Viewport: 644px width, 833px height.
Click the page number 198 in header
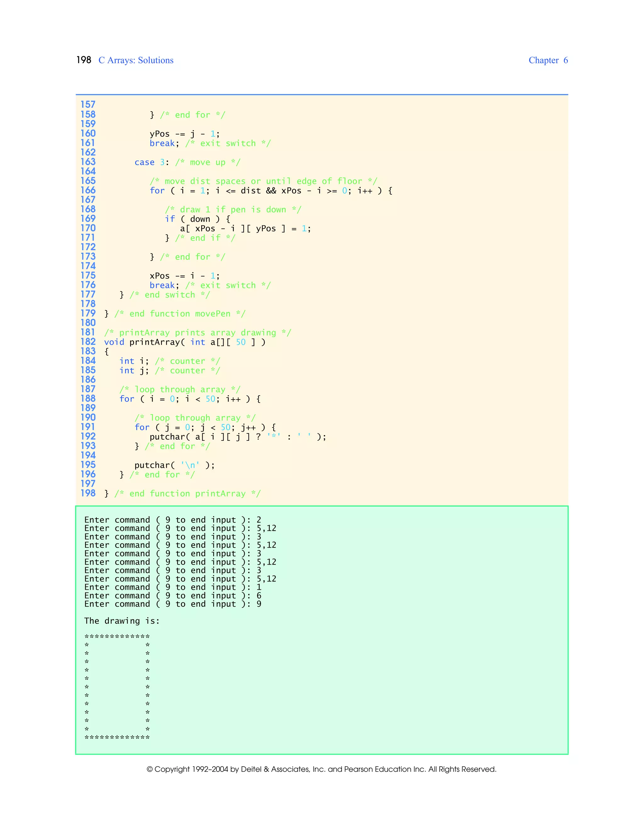pyautogui.click(x=84, y=60)
